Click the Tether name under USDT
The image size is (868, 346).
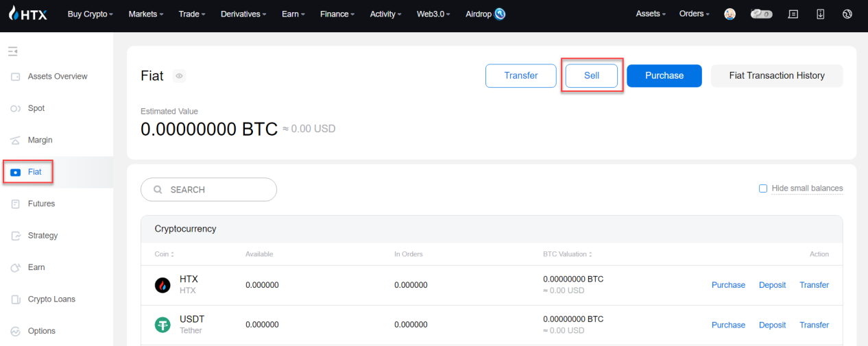[191, 331]
